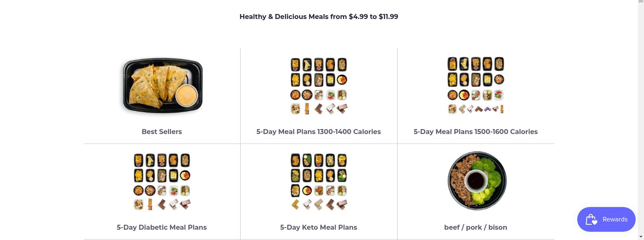Open 5-Day Meal Plans 1500-1600 Calories
This screenshot has height=240, width=644.
476,132
